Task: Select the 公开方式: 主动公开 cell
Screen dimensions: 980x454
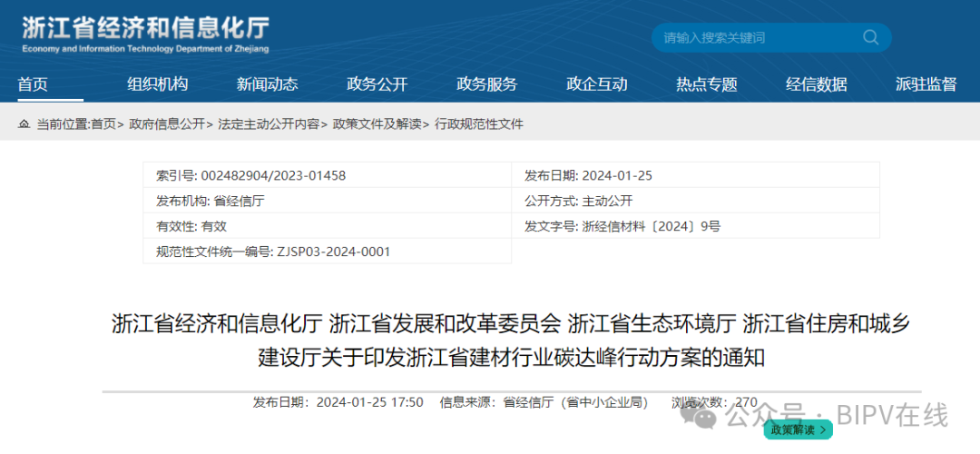Action: [696, 202]
